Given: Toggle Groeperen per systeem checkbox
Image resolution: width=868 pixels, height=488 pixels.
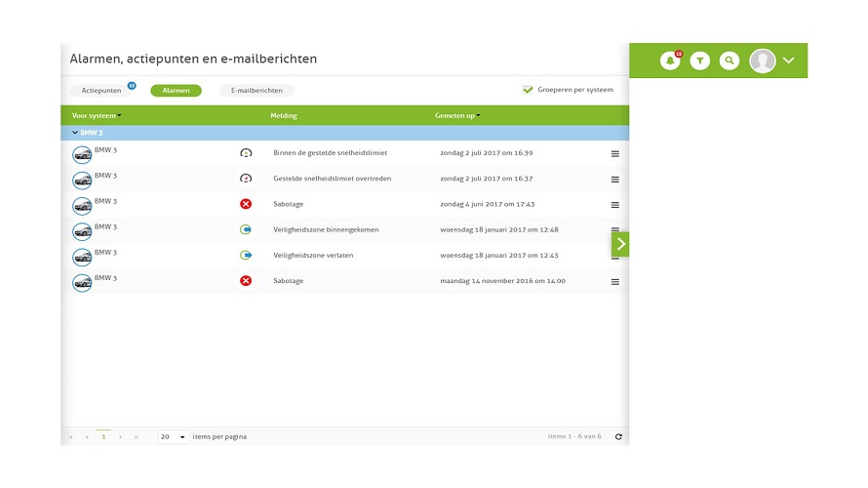Looking at the screenshot, I should coord(528,90).
